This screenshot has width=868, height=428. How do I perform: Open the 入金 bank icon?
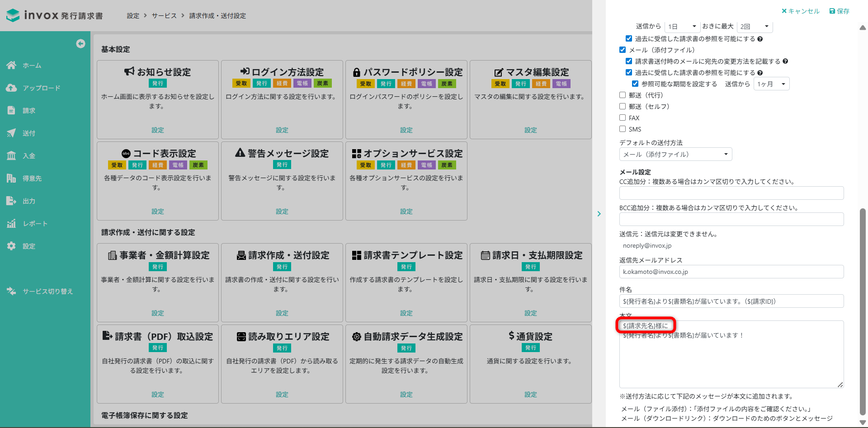11,156
